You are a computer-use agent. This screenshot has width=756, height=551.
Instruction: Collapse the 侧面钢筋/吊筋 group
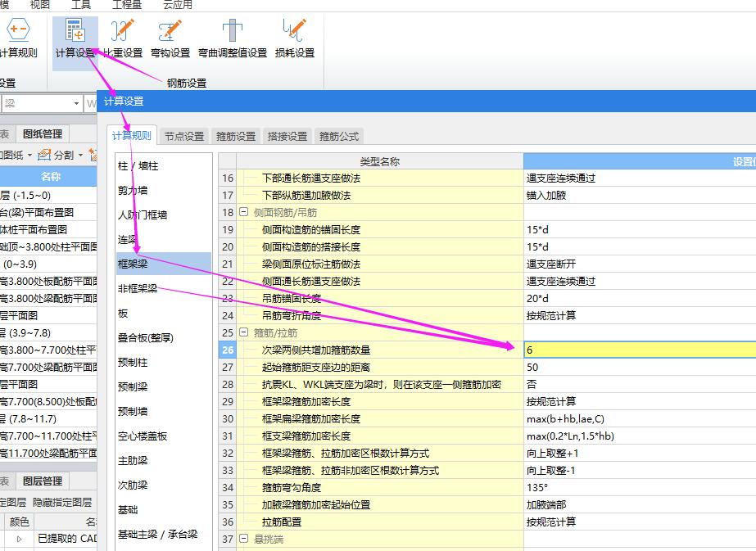(244, 212)
